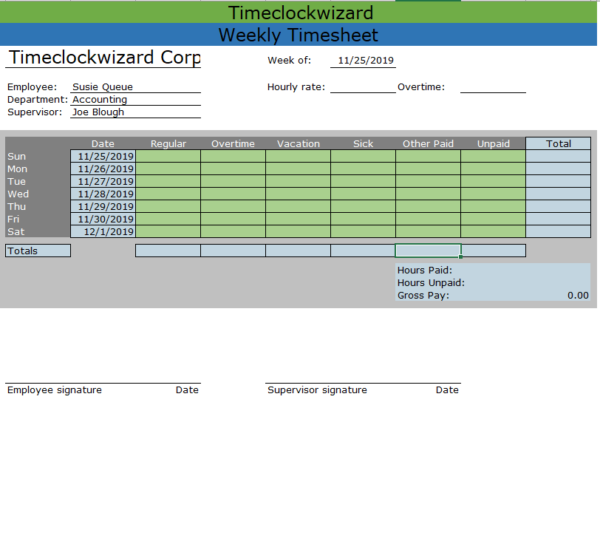Select Saturday's Regular hours cell

(x=168, y=232)
